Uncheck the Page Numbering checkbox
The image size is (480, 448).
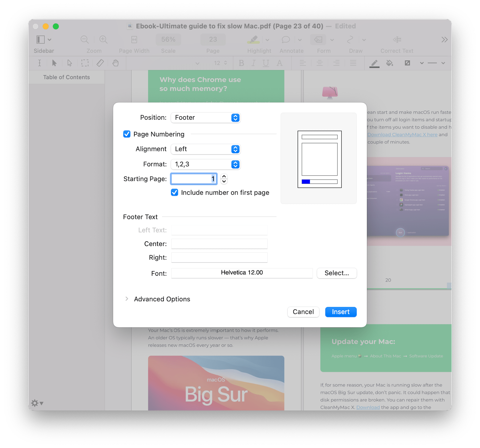point(127,134)
